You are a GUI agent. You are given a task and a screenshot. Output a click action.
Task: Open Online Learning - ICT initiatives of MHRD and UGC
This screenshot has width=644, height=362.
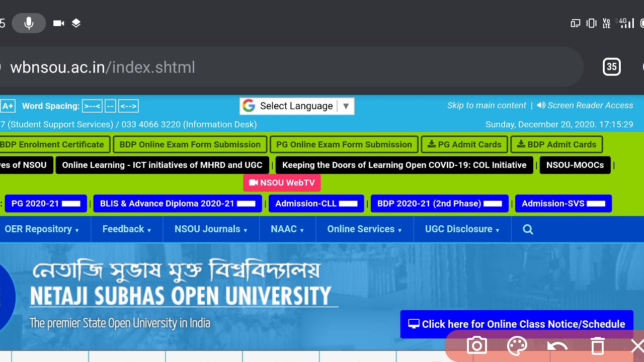coord(162,165)
